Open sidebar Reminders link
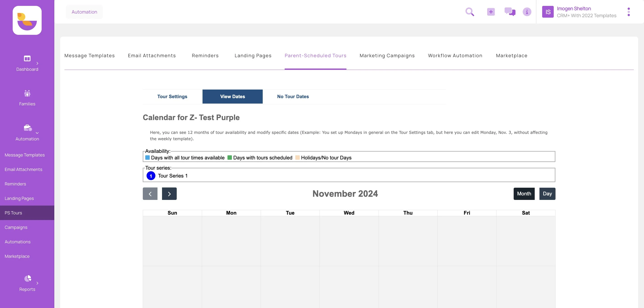The height and width of the screenshot is (308, 644). [15, 184]
